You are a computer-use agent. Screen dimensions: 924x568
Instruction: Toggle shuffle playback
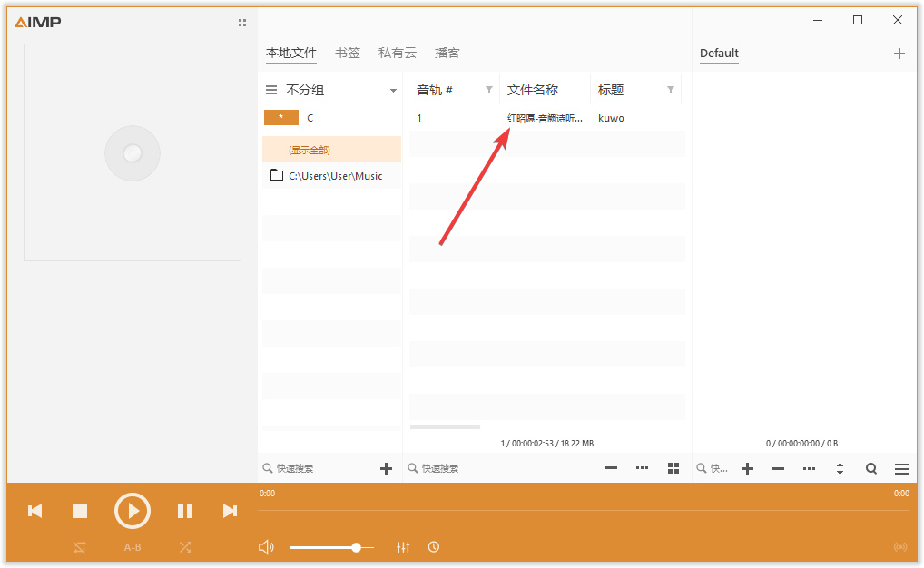click(x=185, y=547)
